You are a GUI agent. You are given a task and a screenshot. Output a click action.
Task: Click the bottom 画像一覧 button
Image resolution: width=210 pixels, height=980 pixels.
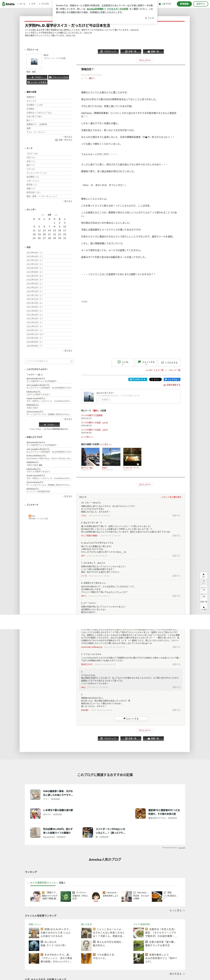click(x=153, y=738)
